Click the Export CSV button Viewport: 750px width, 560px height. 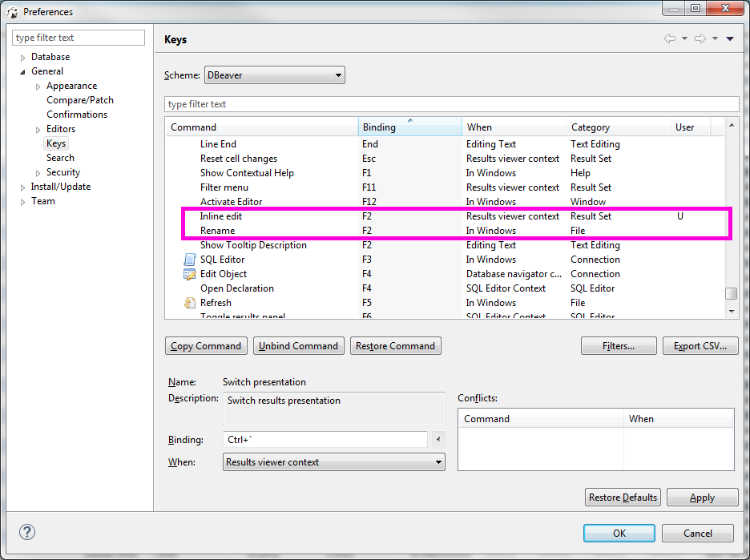tap(700, 345)
